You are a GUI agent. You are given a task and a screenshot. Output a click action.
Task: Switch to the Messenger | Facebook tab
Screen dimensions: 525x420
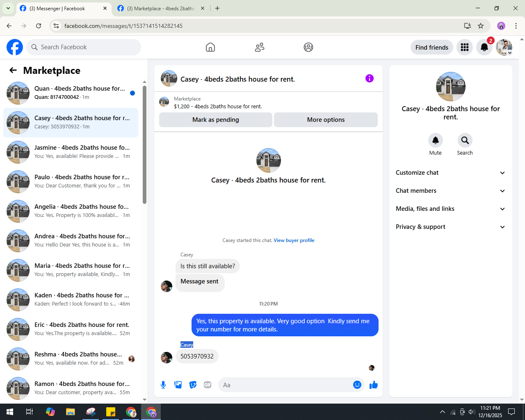[64, 8]
